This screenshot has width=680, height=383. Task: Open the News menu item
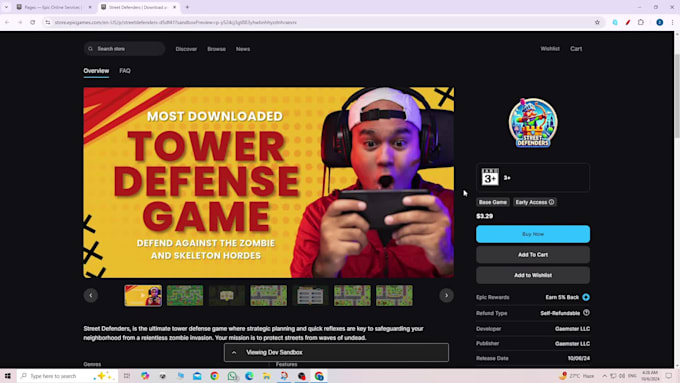click(243, 49)
